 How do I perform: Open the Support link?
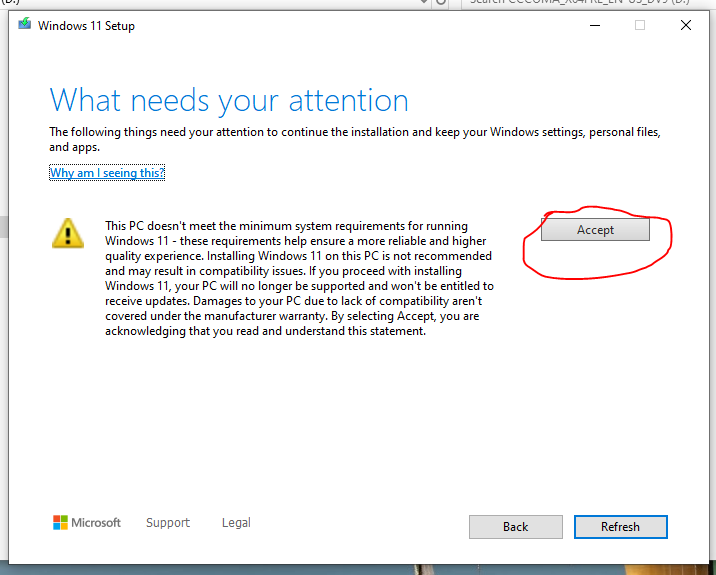click(x=167, y=523)
